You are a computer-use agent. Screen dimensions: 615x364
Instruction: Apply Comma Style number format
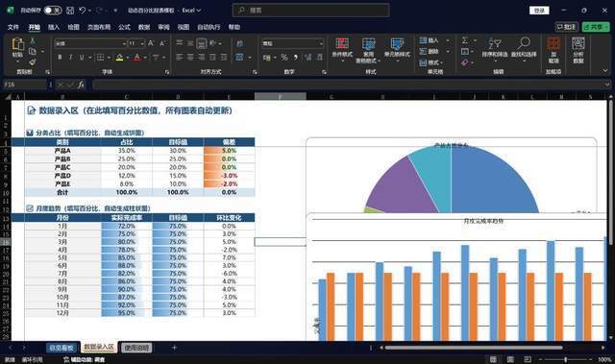(295, 58)
